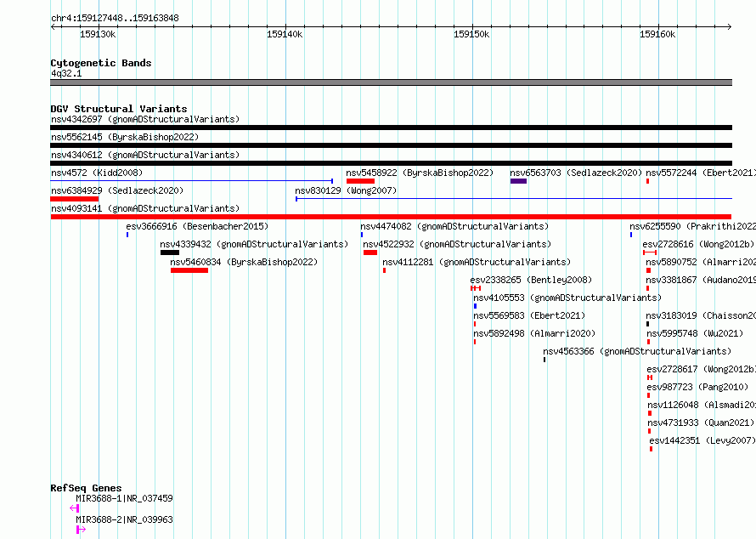The height and width of the screenshot is (539, 756).
Task: Click the nsv4474082 blue variant mark
Action: pos(362,235)
